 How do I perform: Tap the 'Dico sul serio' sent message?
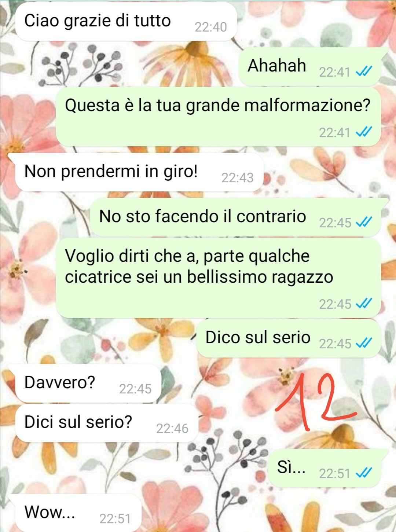click(289, 338)
